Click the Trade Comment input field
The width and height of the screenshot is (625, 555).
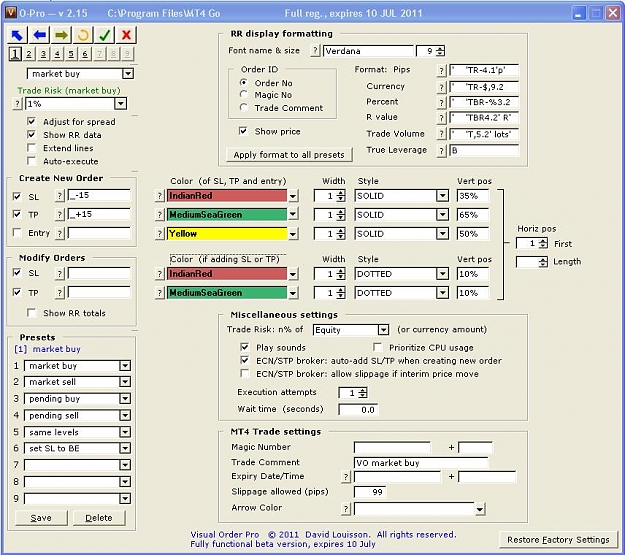(421, 463)
